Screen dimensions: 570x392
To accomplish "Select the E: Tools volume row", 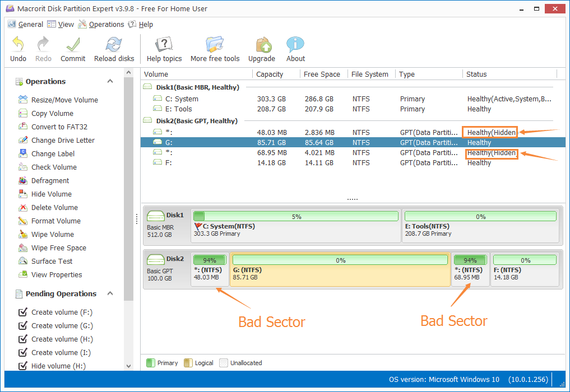I will click(353, 109).
